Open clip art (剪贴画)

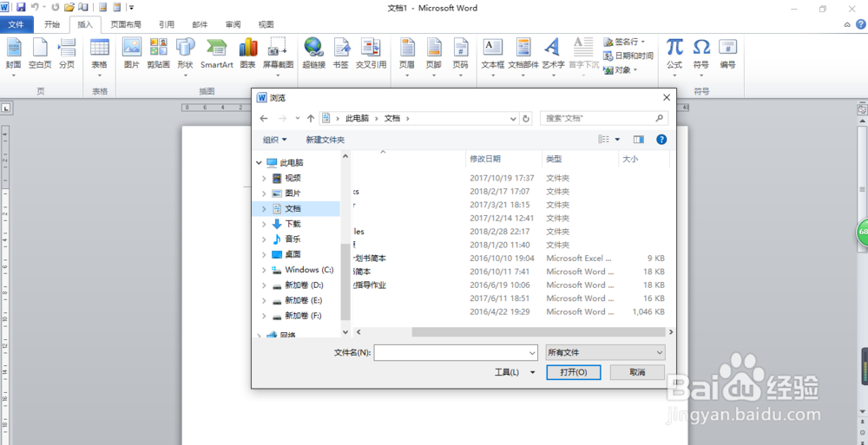[158, 55]
